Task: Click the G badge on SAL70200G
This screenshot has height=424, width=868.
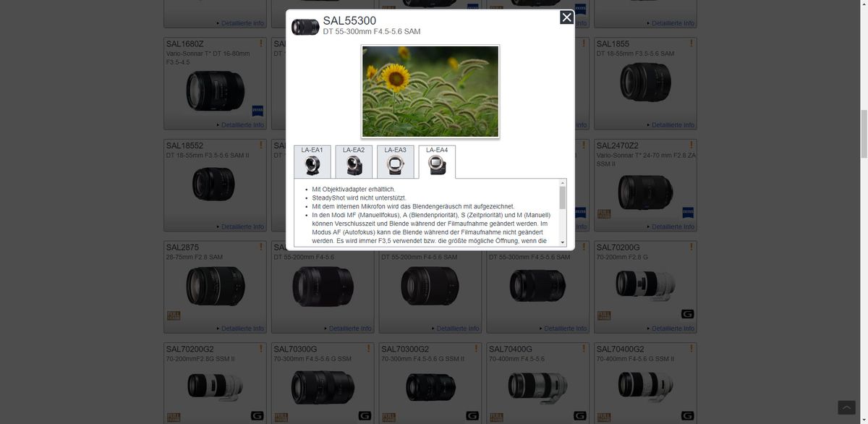Action: [x=688, y=314]
